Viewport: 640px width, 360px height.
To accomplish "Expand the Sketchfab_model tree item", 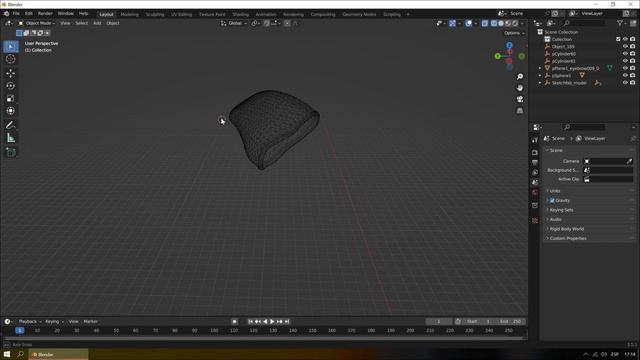I will [540, 83].
